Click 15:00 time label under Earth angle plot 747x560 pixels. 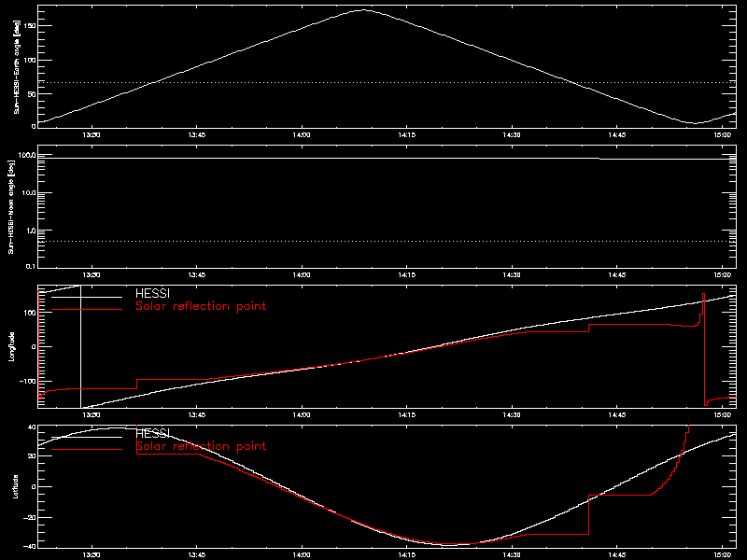(723, 134)
